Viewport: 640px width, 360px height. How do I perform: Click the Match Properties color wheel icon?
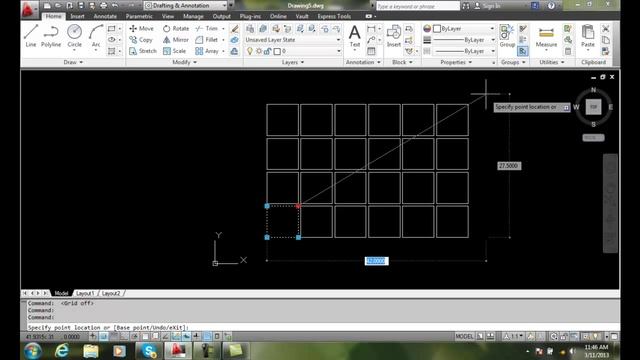427,29
